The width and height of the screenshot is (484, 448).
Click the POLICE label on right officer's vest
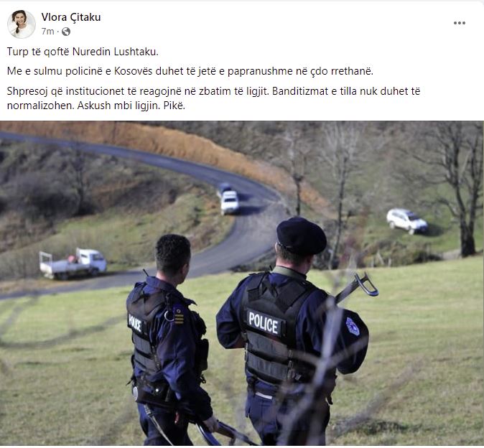coord(263,323)
